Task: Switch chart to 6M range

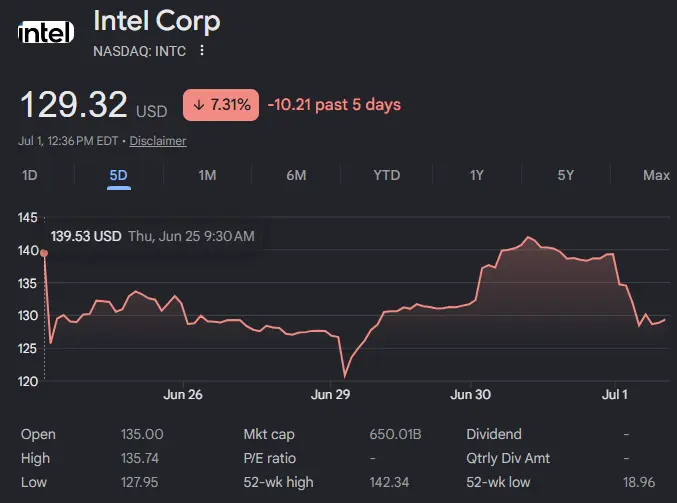Action: (296, 175)
